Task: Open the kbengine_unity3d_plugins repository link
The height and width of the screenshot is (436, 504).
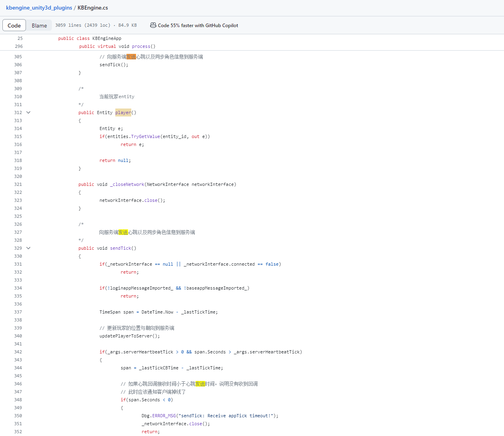Action: (39, 8)
